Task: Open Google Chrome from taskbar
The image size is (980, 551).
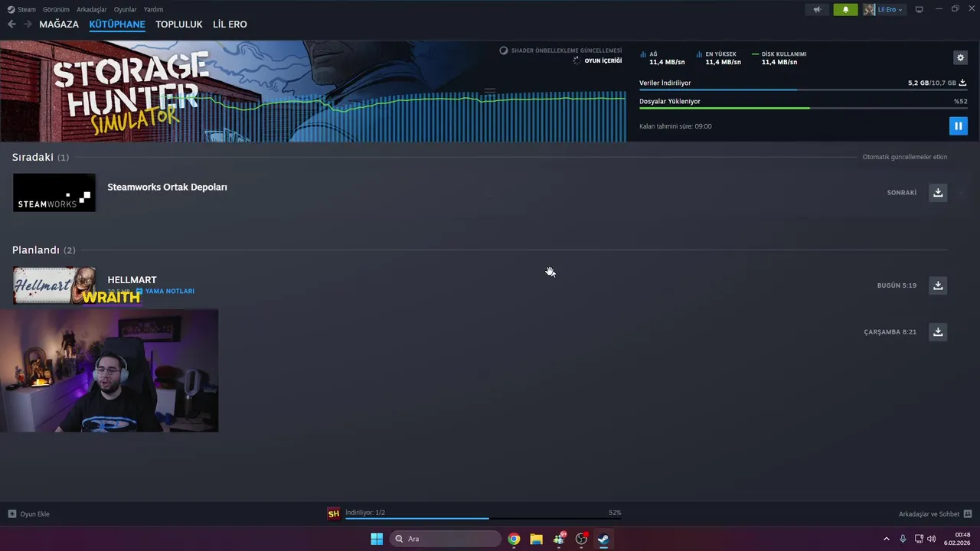Action: tap(514, 539)
